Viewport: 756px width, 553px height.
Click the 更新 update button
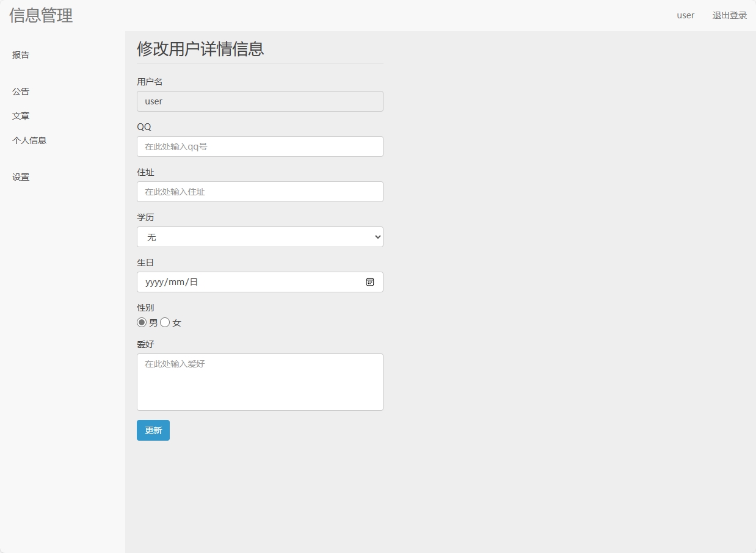[153, 430]
